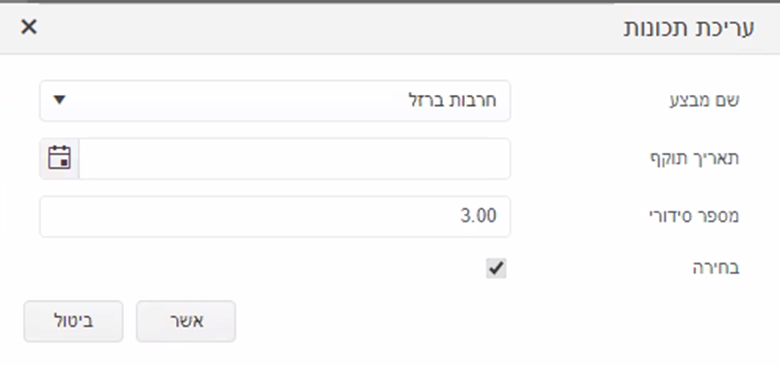Click the מספר סידורי field label
Image resolution: width=780 pixels, height=366 pixels.
[x=694, y=216]
